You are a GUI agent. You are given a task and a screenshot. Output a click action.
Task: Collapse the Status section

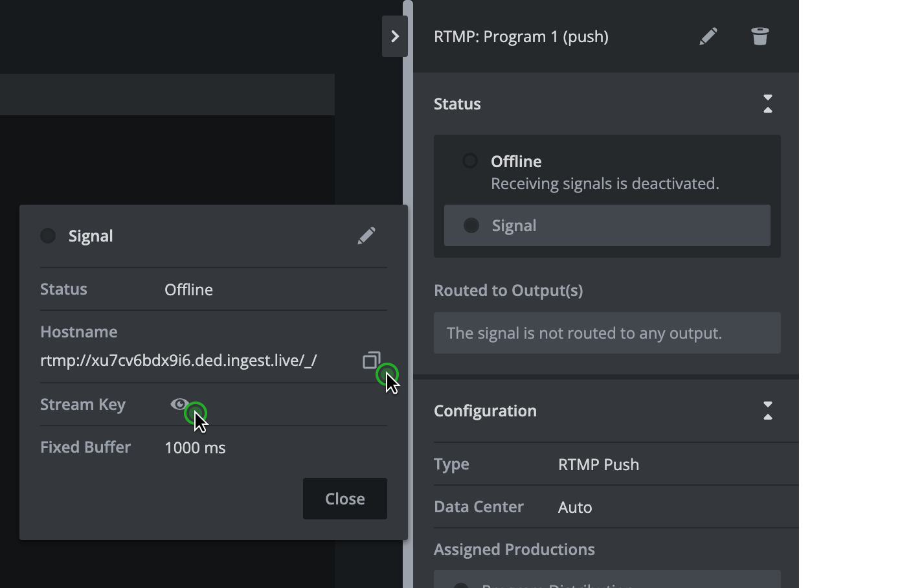coord(768,103)
